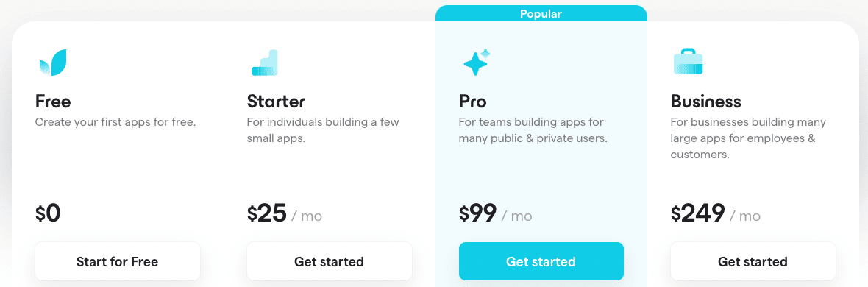The width and height of the screenshot is (868, 287).
Task: Select the Popular badge above Pro
Action: tap(541, 13)
